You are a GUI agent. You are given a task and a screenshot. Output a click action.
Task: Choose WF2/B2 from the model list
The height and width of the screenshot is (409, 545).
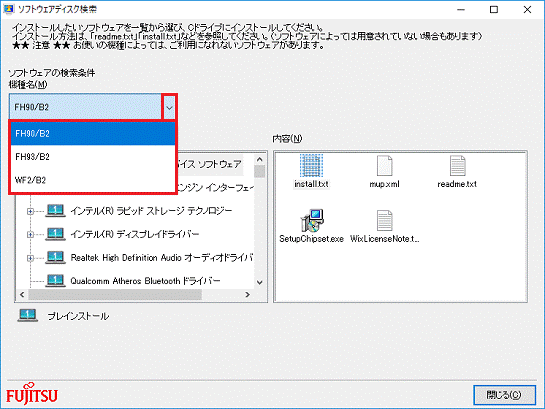93,180
